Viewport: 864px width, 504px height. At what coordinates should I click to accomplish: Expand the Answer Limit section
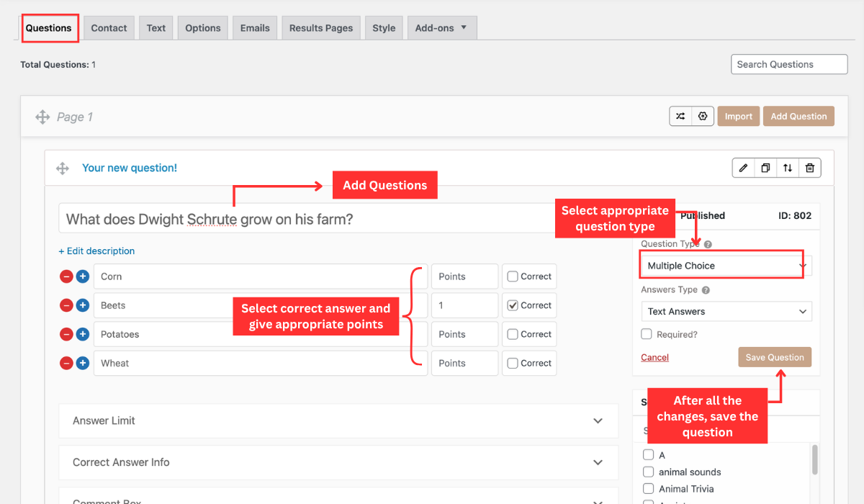[338, 420]
